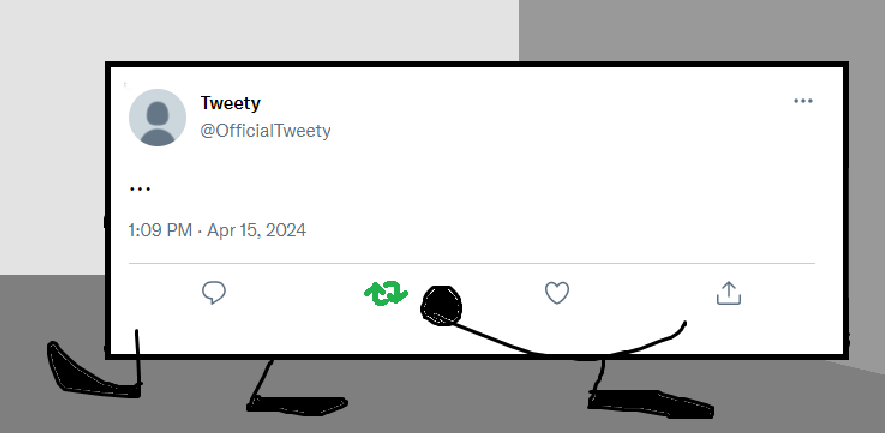This screenshot has height=433, width=885.
Task: Click the Apr 15, 2024 date
Action: pyautogui.click(x=256, y=230)
